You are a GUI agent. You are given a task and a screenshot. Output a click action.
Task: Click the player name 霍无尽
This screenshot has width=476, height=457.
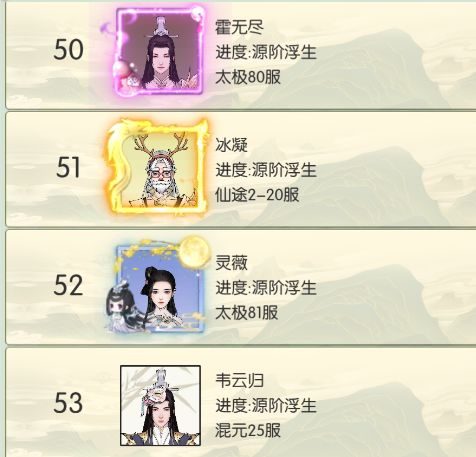coord(239,27)
